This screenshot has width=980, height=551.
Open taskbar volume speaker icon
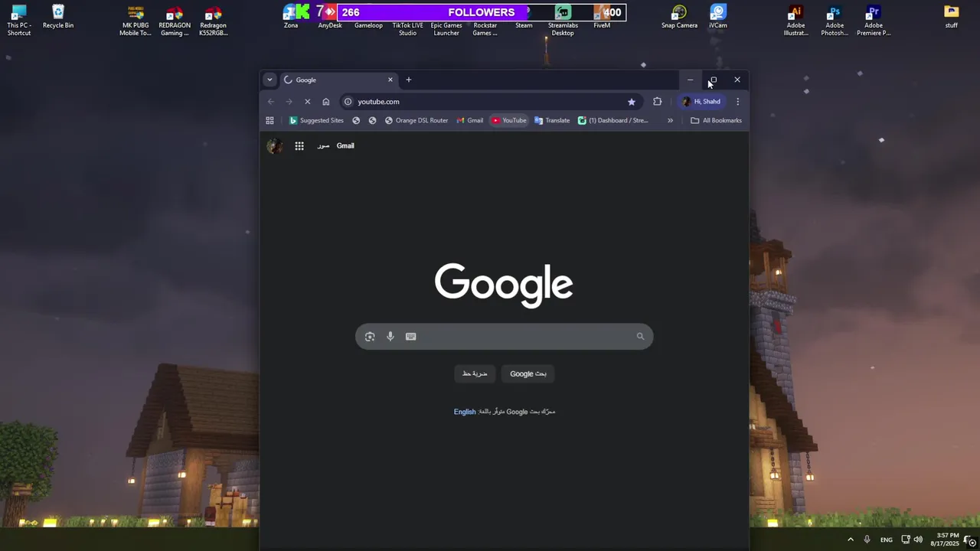pos(918,540)
